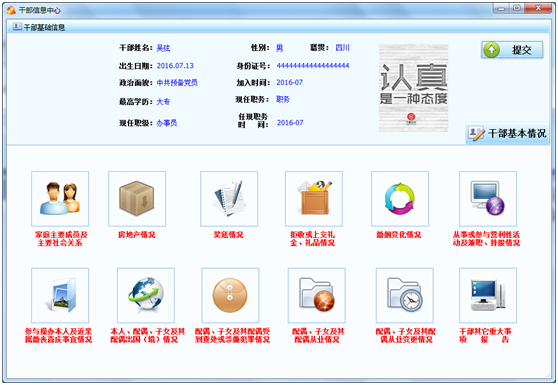Click the 提交 submit button
The width and height of the screenshot is (558, 385).
512,50
